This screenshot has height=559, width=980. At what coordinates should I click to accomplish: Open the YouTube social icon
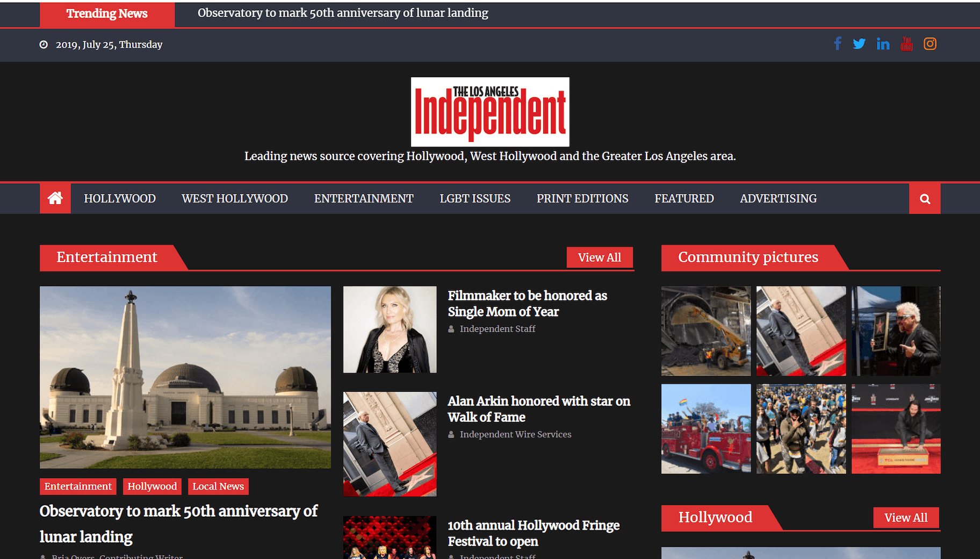[906, 44]
